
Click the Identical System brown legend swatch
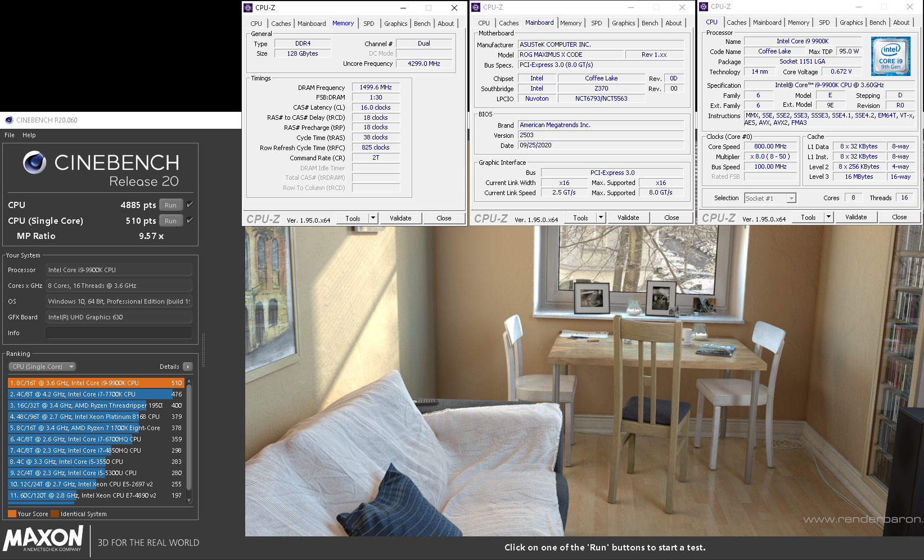[x=55, y=514]
